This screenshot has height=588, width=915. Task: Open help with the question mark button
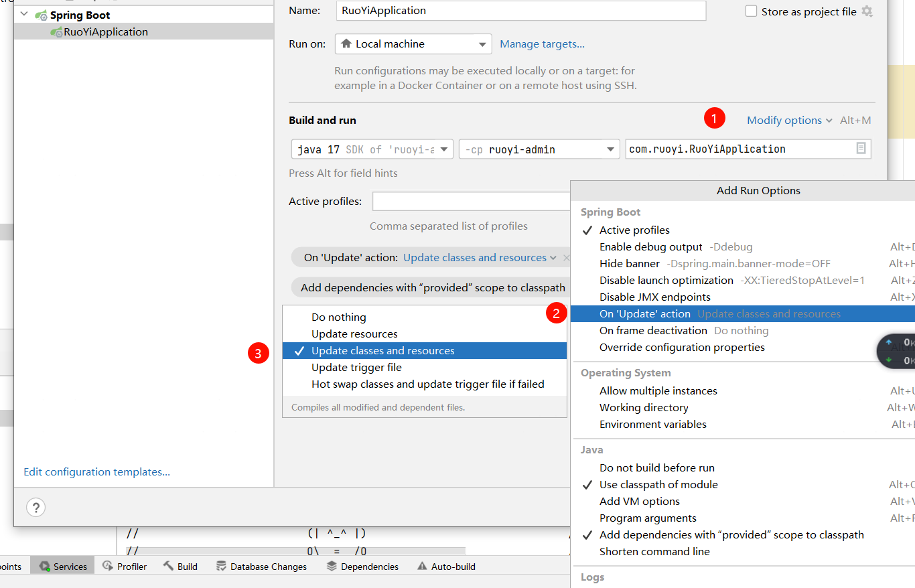tap(36, 507)
